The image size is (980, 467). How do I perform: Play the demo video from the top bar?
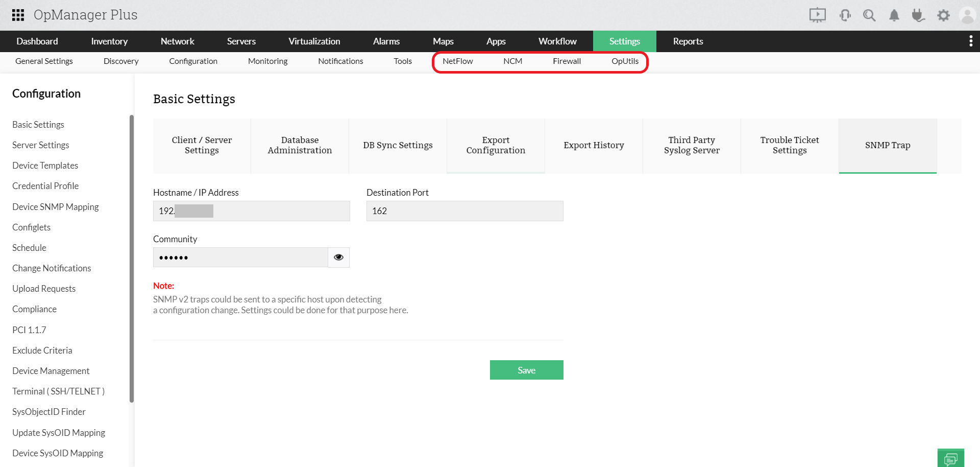817,15
